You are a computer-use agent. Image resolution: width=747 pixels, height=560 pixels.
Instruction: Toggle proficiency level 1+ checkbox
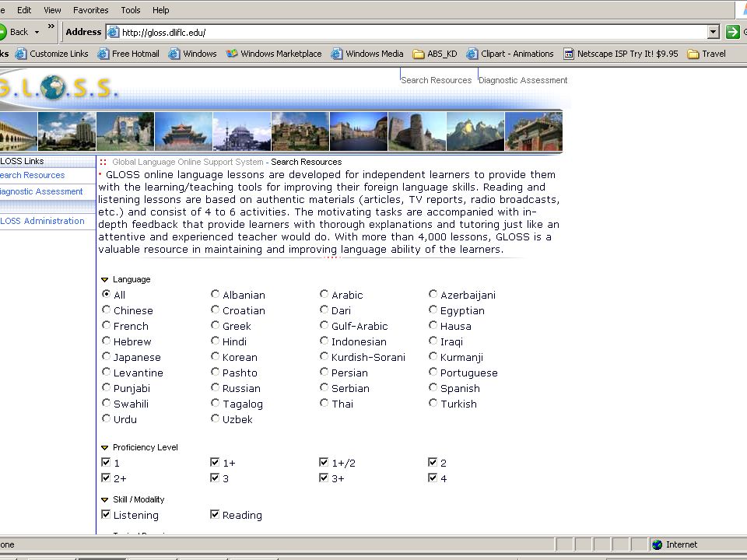tap(215, 462)
